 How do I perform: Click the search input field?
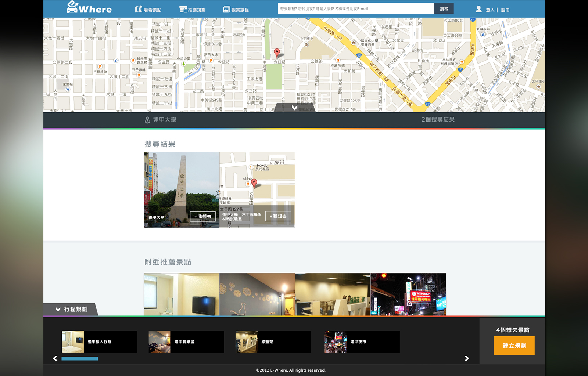[x=355, y=9]
